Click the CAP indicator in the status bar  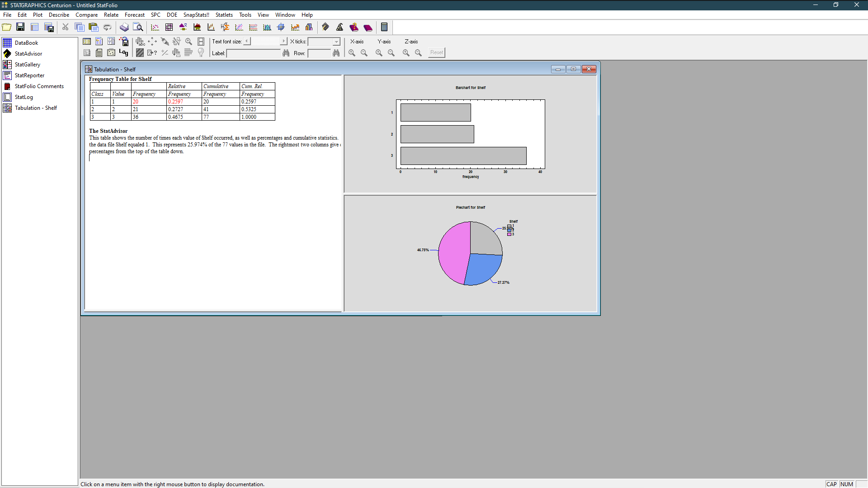click(x=832, y=484)
